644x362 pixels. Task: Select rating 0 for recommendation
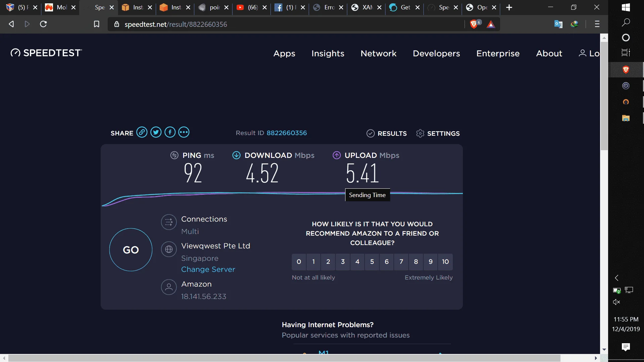[x=299, y=262]
